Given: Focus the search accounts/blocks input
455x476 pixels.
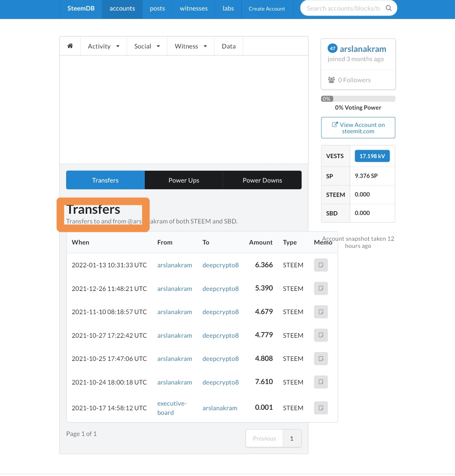Looking at the screenshot, I should [x=343, y=8].
